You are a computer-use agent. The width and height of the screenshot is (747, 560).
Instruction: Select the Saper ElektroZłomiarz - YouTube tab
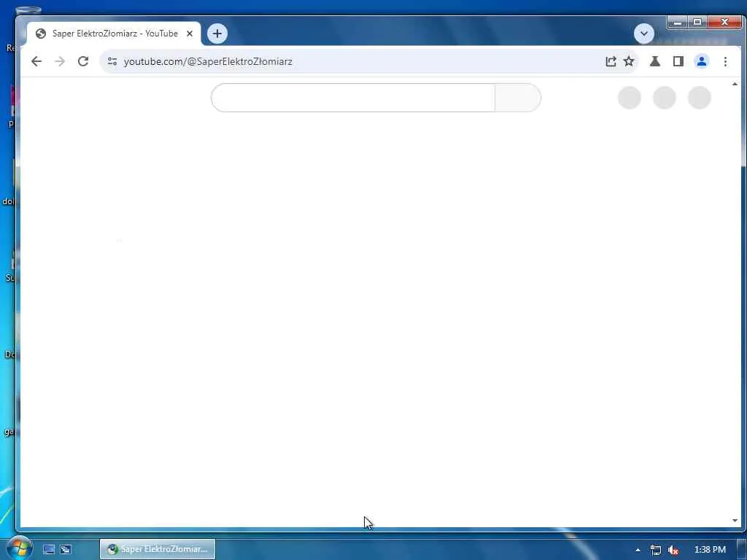point(114,34)
